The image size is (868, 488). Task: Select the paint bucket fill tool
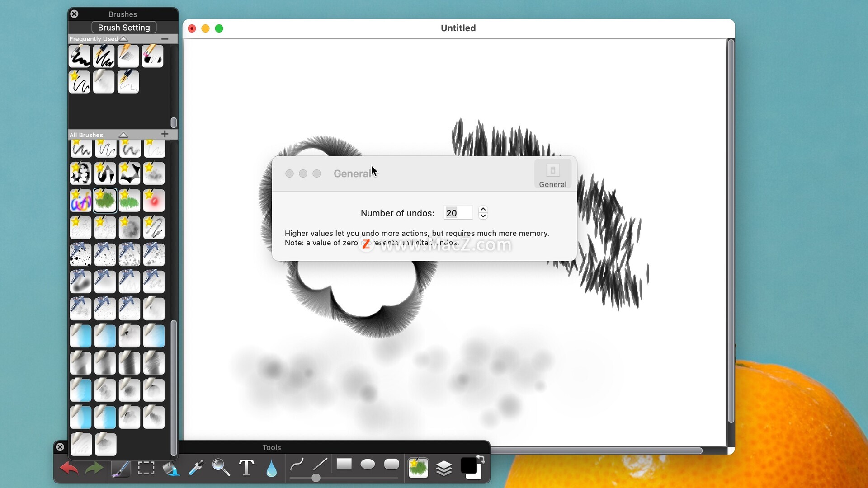171,469
